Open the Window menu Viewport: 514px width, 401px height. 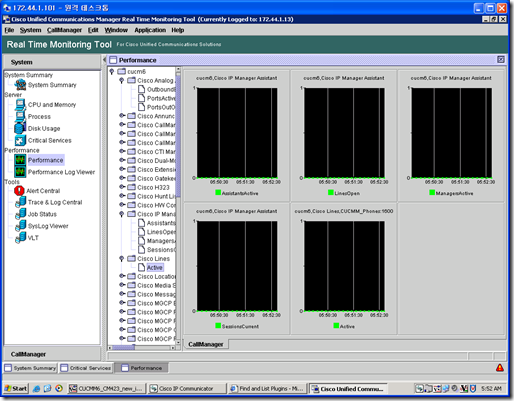click(116, 30)
